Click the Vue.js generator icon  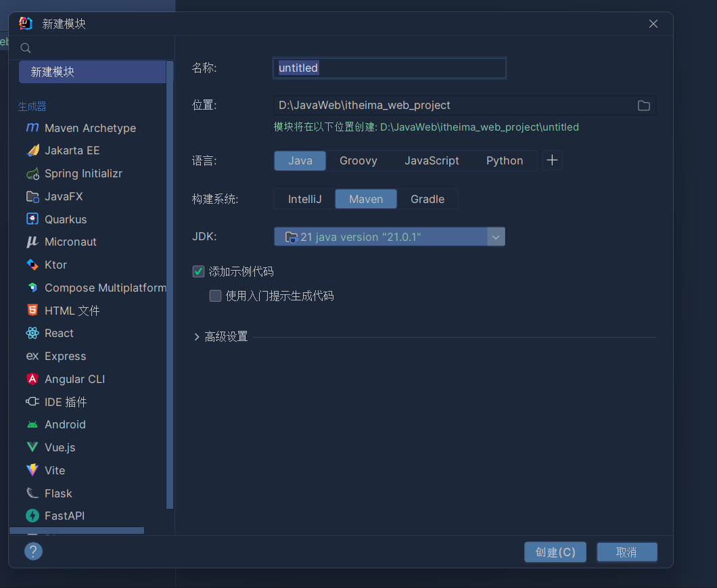pyautogui.click(x=32, y=447)
